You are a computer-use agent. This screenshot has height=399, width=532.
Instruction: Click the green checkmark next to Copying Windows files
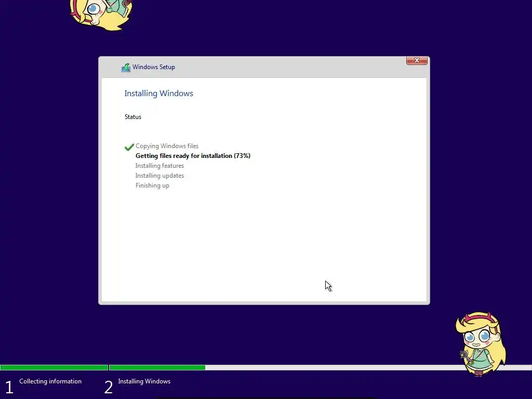pyautogui.click(x=129, y=147)
